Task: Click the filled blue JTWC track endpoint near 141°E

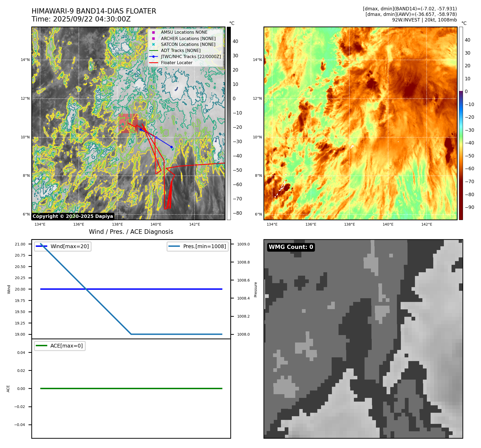Action: (171, 147)
